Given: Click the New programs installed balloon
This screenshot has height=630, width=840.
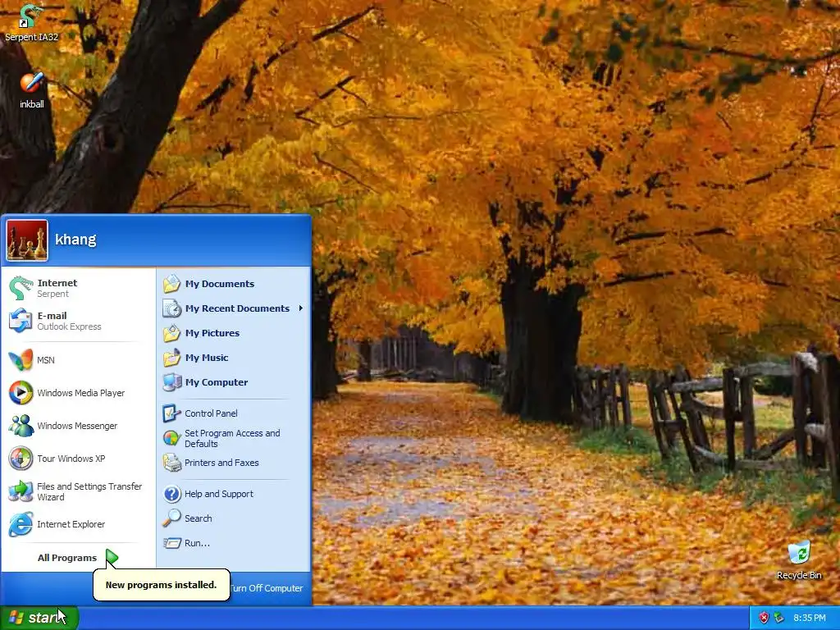Looking at the screenshot, I should click(162, 585).
